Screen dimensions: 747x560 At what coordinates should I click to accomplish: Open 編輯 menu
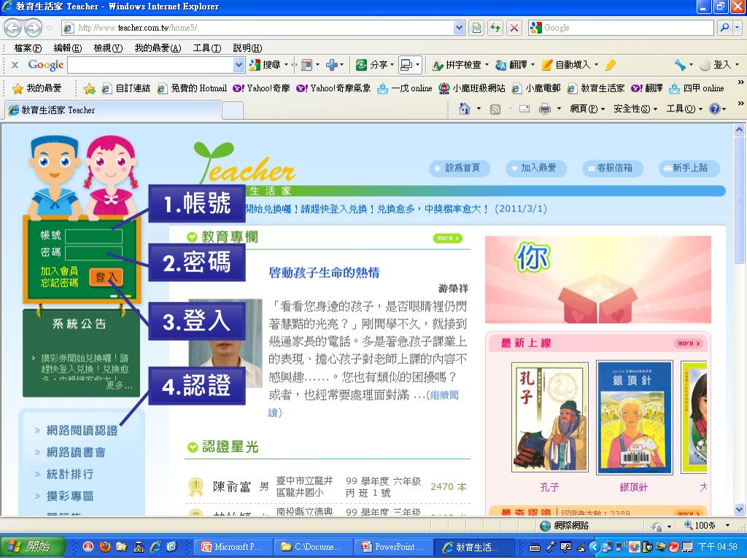click(68, 48)
